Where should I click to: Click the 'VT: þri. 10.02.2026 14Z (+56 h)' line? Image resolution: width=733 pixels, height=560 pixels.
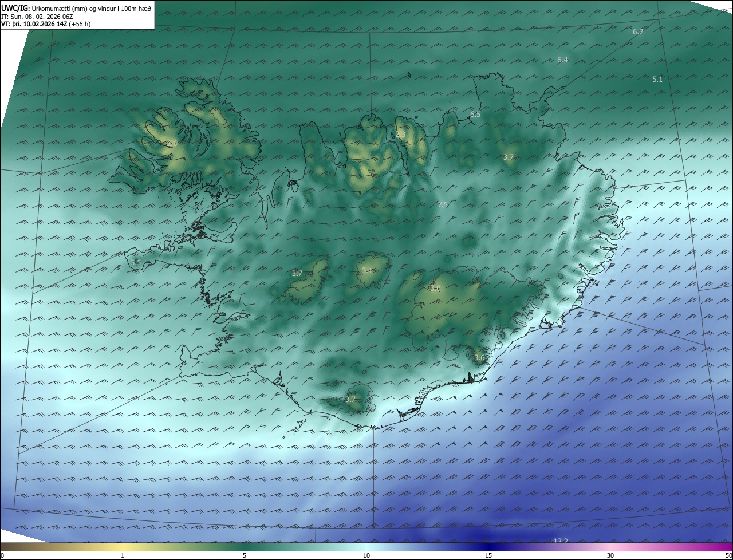46,24
